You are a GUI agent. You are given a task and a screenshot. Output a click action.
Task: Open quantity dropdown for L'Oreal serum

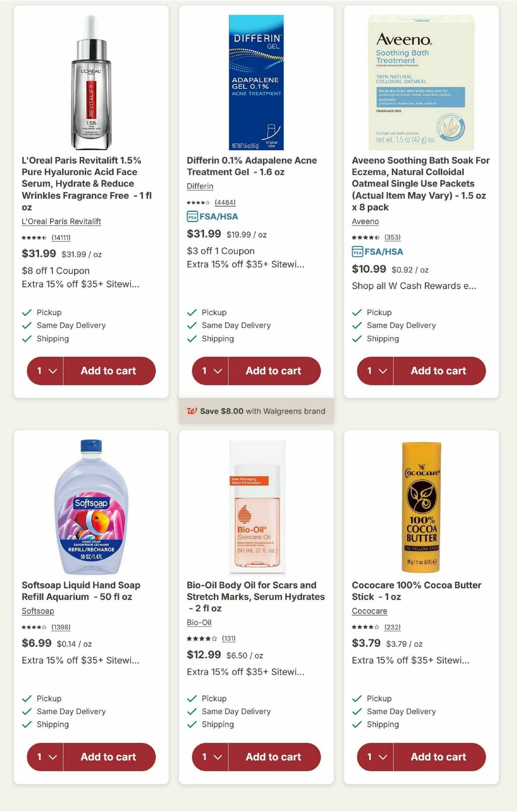[46, 371]
